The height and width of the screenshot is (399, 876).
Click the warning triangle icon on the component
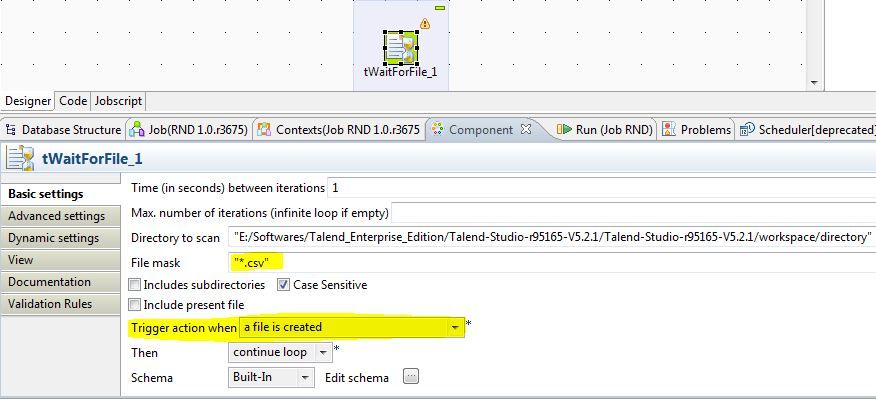[x=425, y=23]
